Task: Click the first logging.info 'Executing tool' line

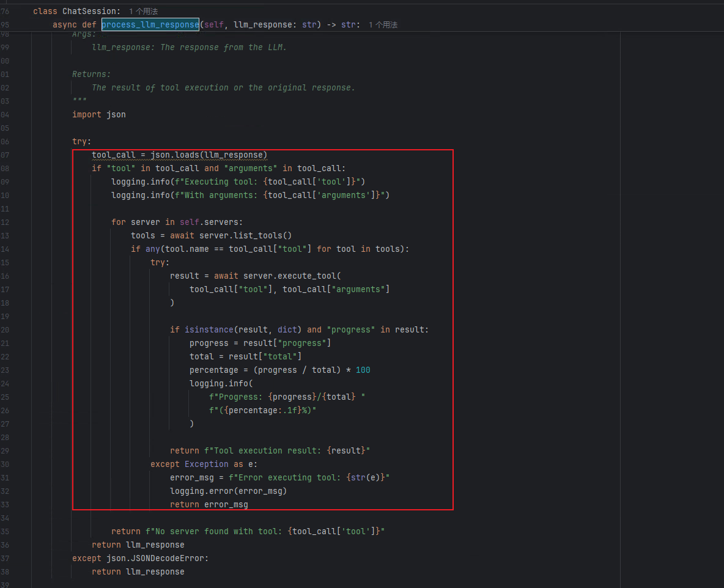Action: click(x=238, y=182)
